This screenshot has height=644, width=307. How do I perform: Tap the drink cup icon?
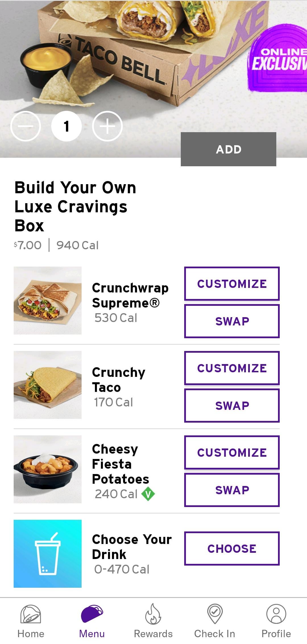click(x=47, y=554)
